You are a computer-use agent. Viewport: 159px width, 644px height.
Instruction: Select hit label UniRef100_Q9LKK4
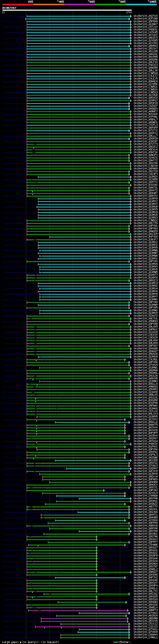click(x=146, y=343)
